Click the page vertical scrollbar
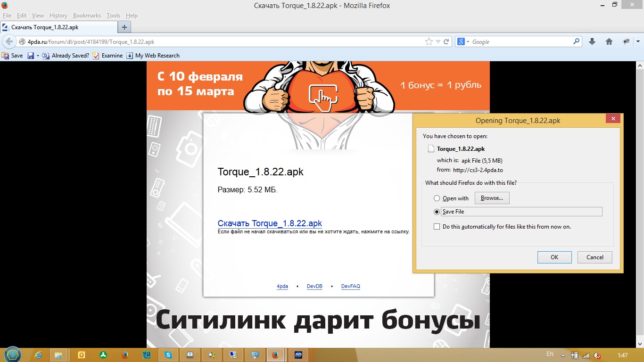This screenshot has height=362, width=644. click(x=640, y=204)
